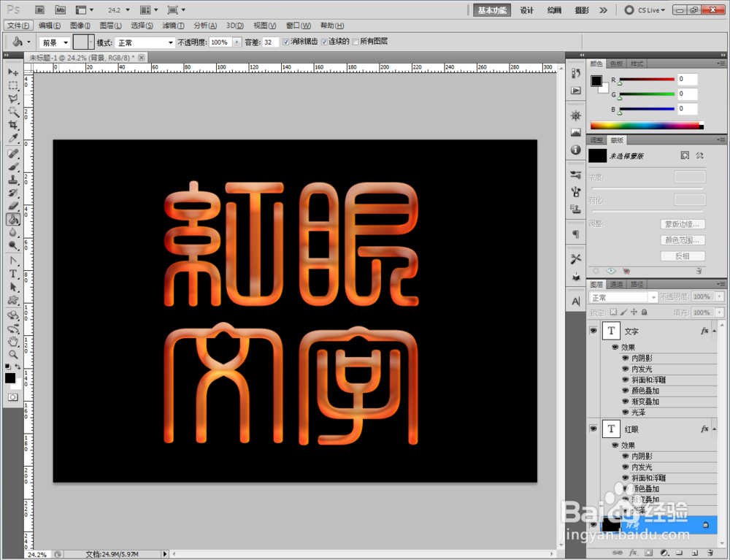Viewport: 730px width, 560px height.
Task: Open the 文件(F) menu
Action: [19, 26]
